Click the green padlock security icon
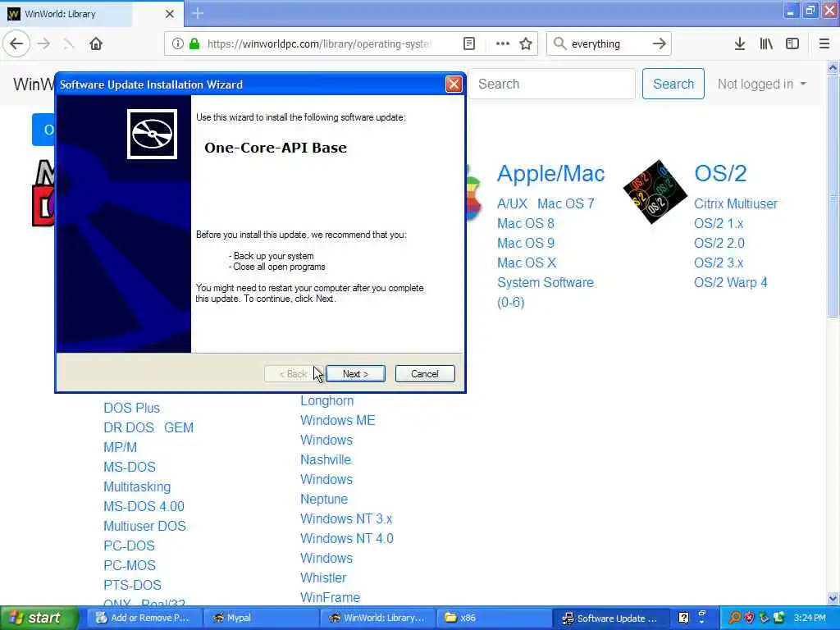Screen dimensions: 840x630 pos(194,44)
